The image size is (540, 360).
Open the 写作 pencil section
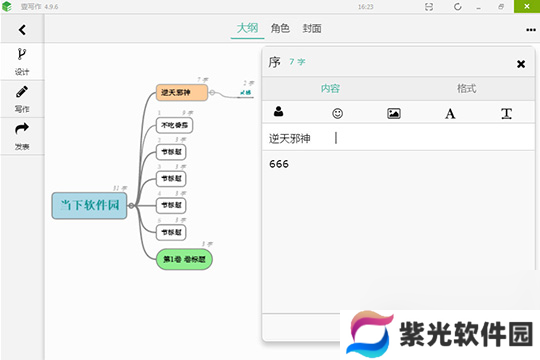[x=22, y=99]
